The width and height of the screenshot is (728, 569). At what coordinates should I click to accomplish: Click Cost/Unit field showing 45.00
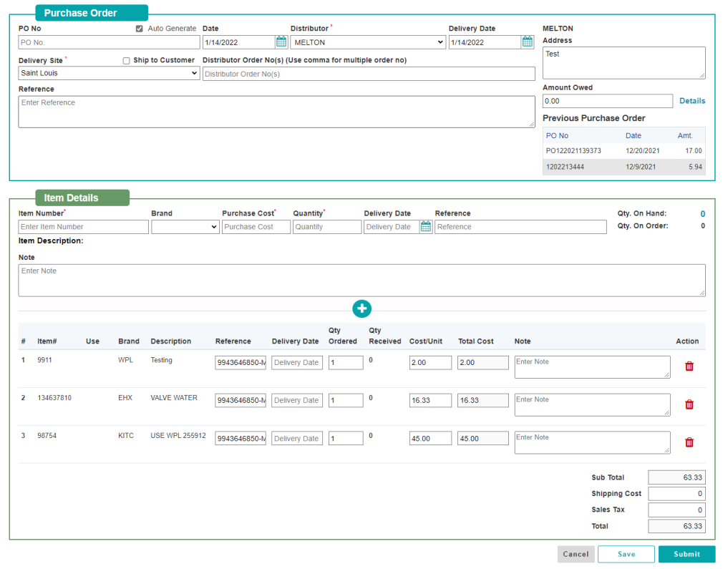(x=430, y=439)
